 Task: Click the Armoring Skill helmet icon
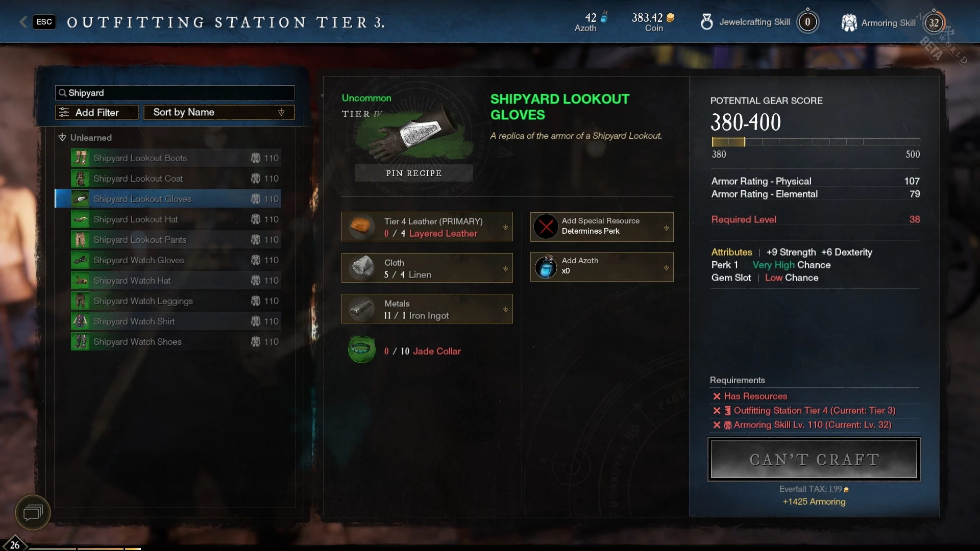(849, 22)
